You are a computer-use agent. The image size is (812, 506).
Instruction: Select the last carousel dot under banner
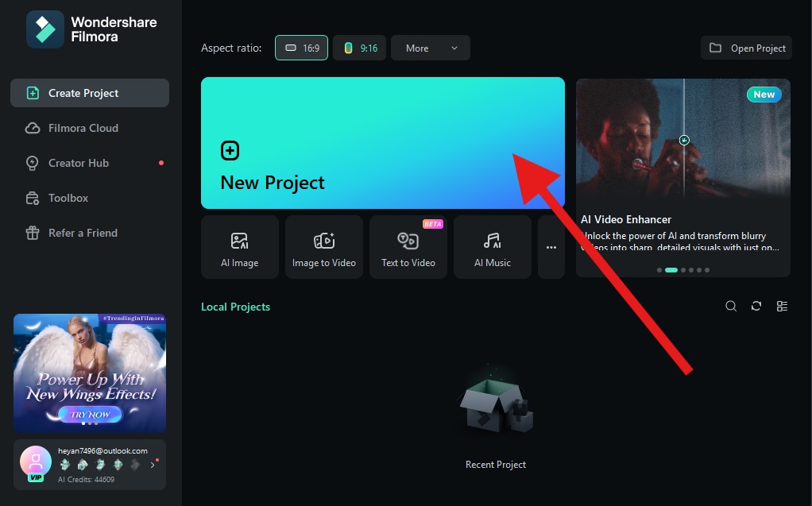pos(707,270)
